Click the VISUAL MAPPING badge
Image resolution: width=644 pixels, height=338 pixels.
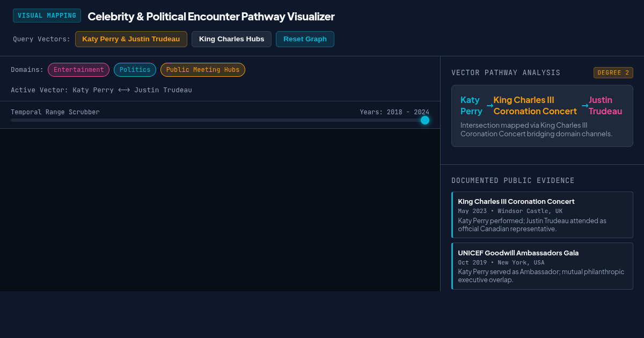(47, 16)
